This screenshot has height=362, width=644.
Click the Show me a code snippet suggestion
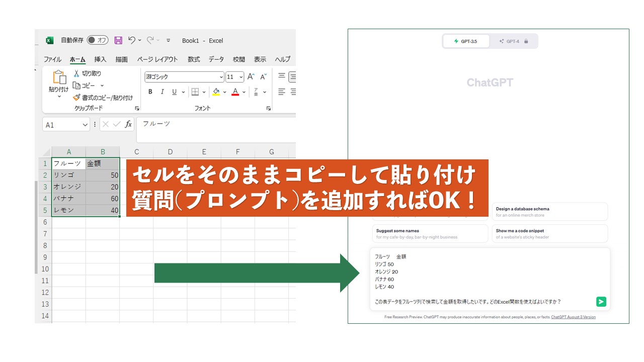[x=550, y=234]
